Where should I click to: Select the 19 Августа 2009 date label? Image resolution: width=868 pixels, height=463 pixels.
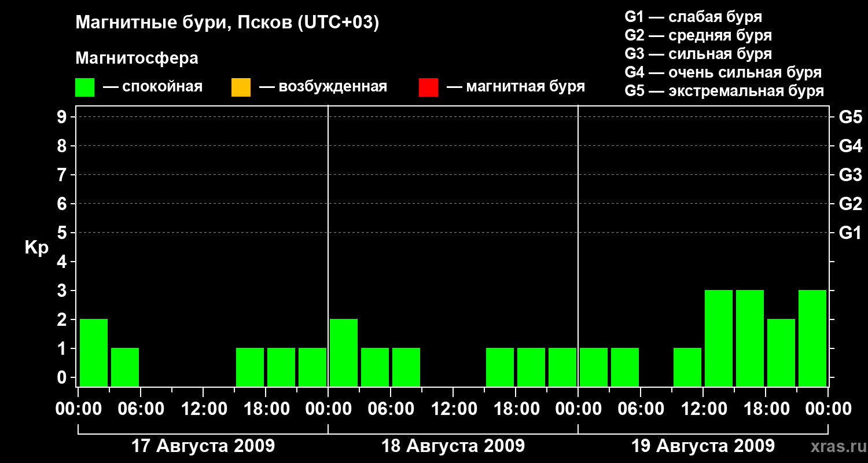pyautogui.click(x=703, y=446)
